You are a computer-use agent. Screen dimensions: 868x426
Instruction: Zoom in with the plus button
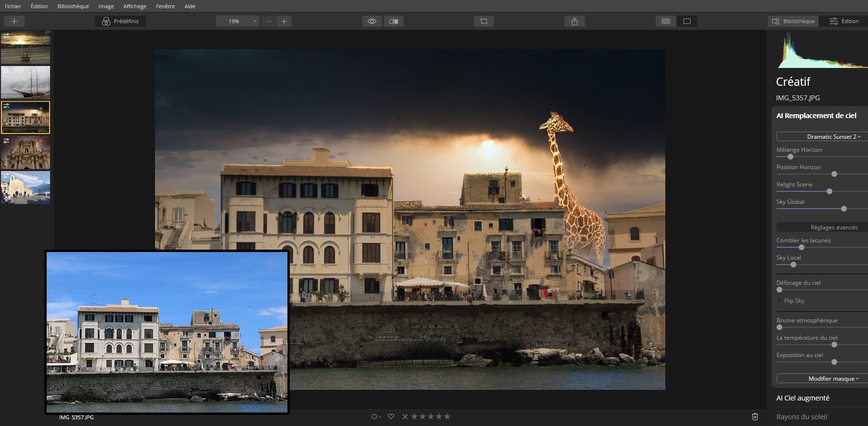pyautogui.click(x=284, y=21)
